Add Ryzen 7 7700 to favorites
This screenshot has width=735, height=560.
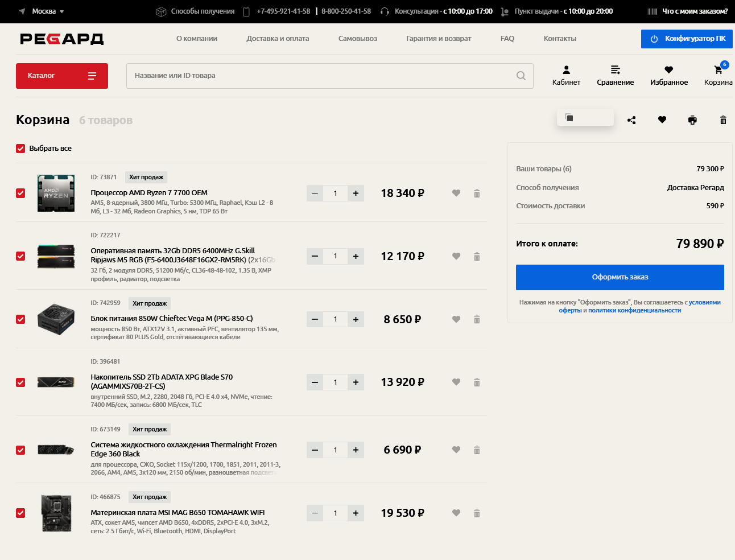pyautogui.click(x=456, y=193)
